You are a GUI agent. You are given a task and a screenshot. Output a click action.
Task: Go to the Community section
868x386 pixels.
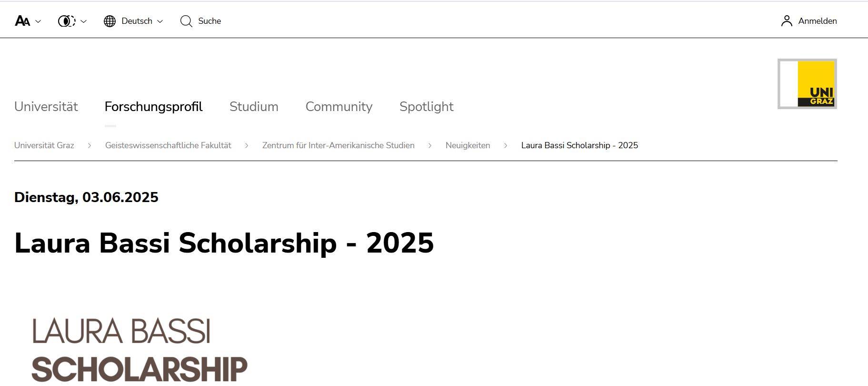coord(339,106)
